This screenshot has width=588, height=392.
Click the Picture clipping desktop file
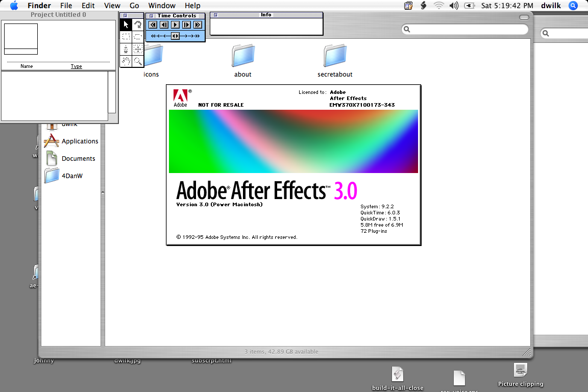click(x=521, y=375)
